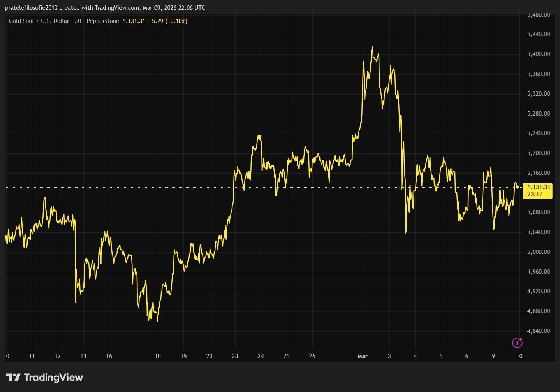The image size is (560, 392).
Task: Click the -5.29 (-0.10%) change value
Action: [x=168, y=21]
